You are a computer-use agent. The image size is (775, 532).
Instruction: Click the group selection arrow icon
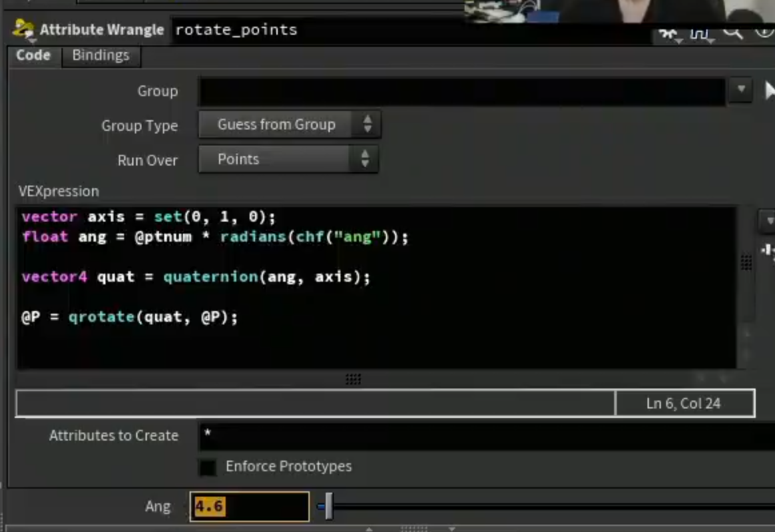click(769, 91)
